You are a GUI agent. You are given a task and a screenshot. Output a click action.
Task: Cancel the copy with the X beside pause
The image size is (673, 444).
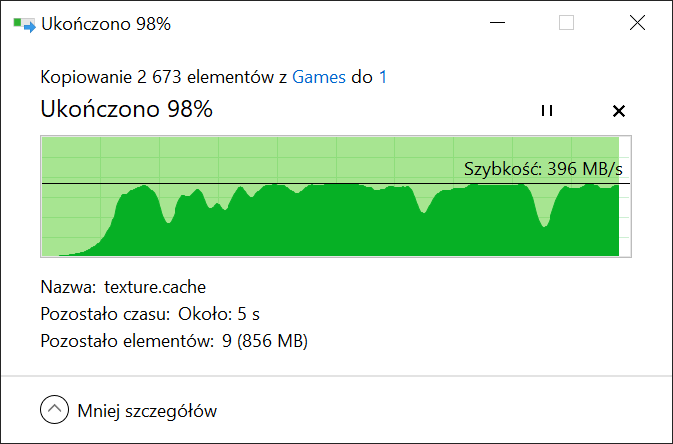tap(618, 111)
